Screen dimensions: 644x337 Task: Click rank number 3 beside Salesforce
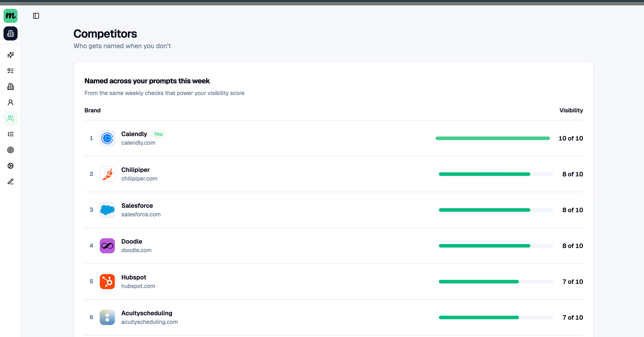91,210
